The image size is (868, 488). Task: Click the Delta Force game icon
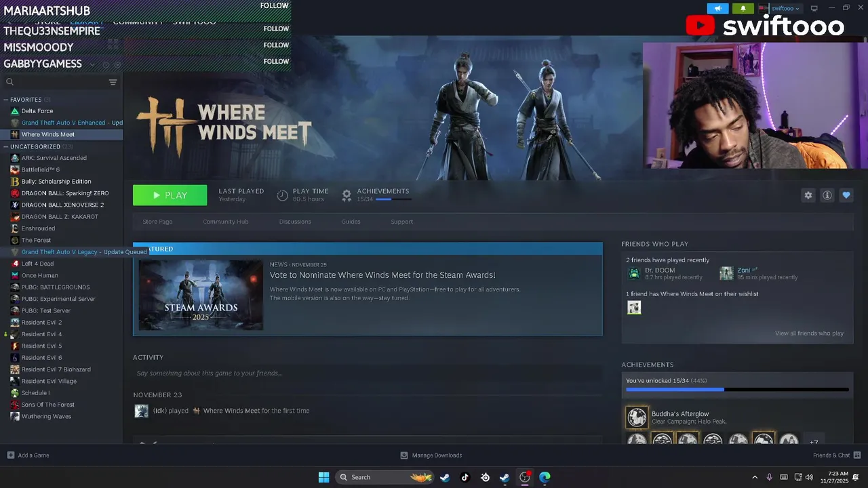[15, 110]
